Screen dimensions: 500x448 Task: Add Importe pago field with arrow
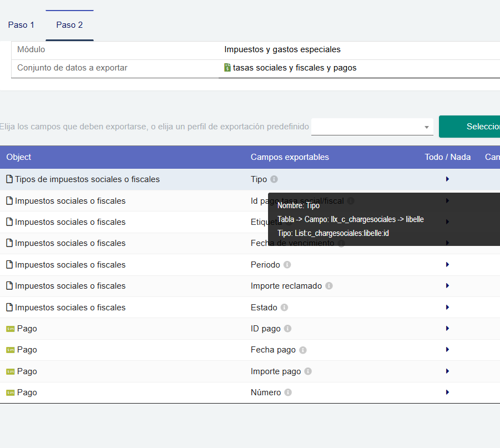pyautogui.click(x=447, y=371)
